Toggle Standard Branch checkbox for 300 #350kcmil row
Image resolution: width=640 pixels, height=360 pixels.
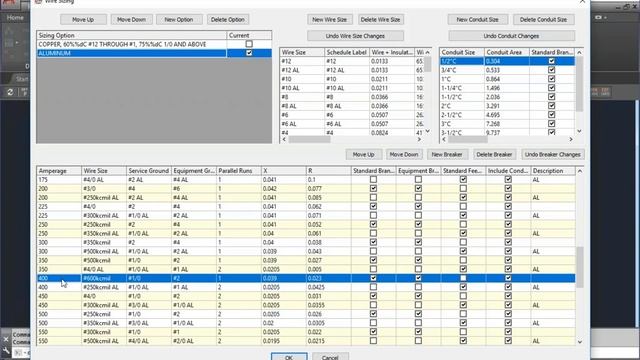point(373,242)
